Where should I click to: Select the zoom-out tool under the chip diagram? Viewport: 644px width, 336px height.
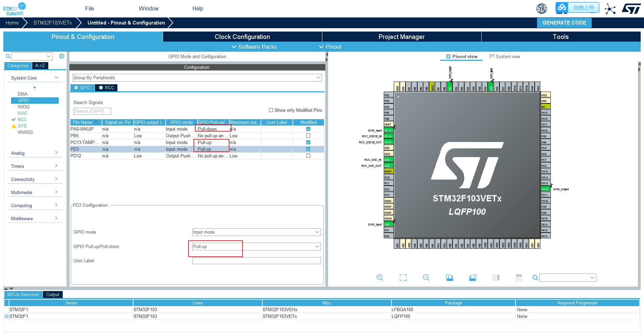pyautogui.click(x=426, y=278)
